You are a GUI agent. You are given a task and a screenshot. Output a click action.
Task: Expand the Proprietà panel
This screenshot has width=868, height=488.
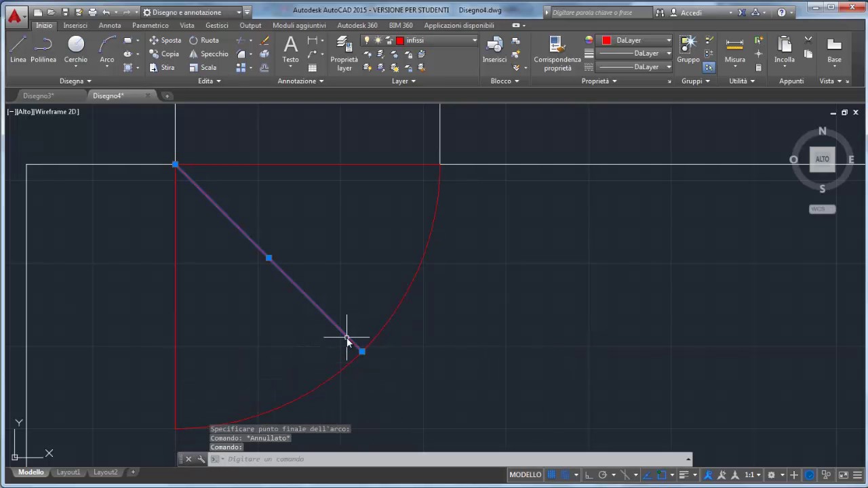click(599, 81)
